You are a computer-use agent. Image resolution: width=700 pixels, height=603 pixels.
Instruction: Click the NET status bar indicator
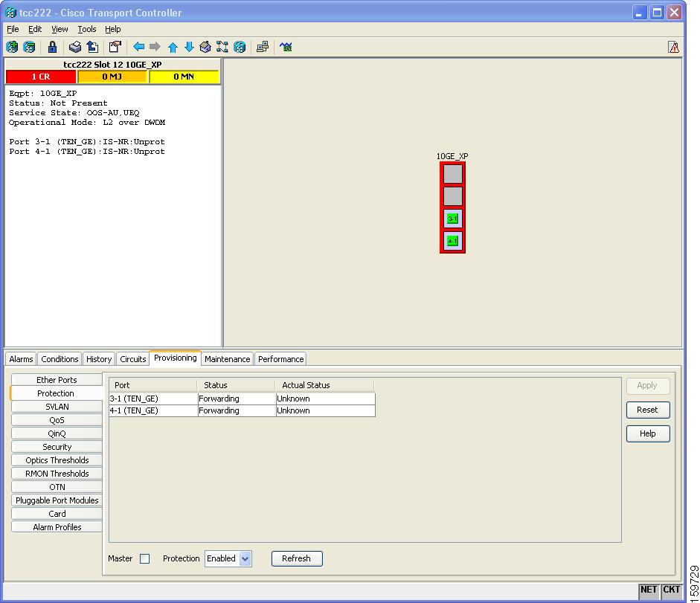click(x=649, y=590)
